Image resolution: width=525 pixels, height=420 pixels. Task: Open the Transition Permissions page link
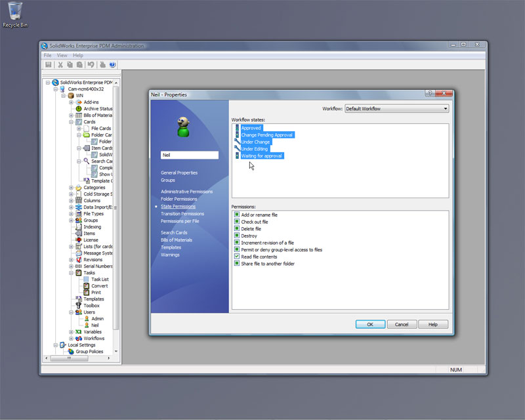click(182, 213)
